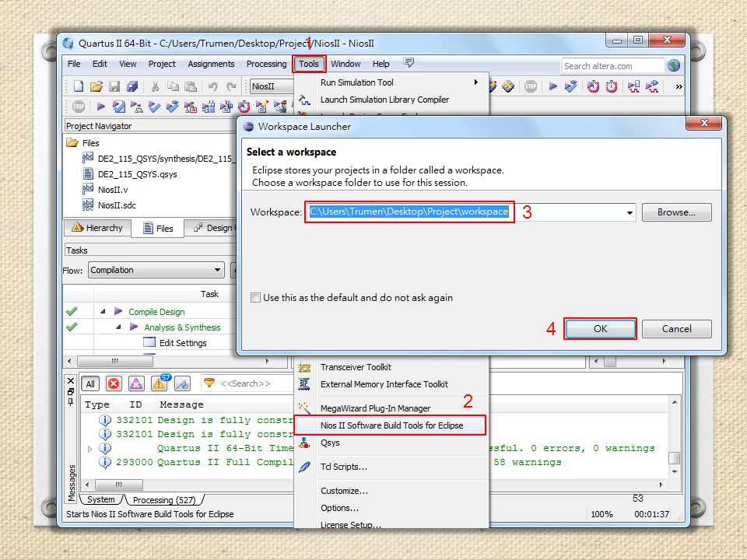747x560 pixels.
Task: Click the right-side Stop sign icon
Action: tap(531, 86)
